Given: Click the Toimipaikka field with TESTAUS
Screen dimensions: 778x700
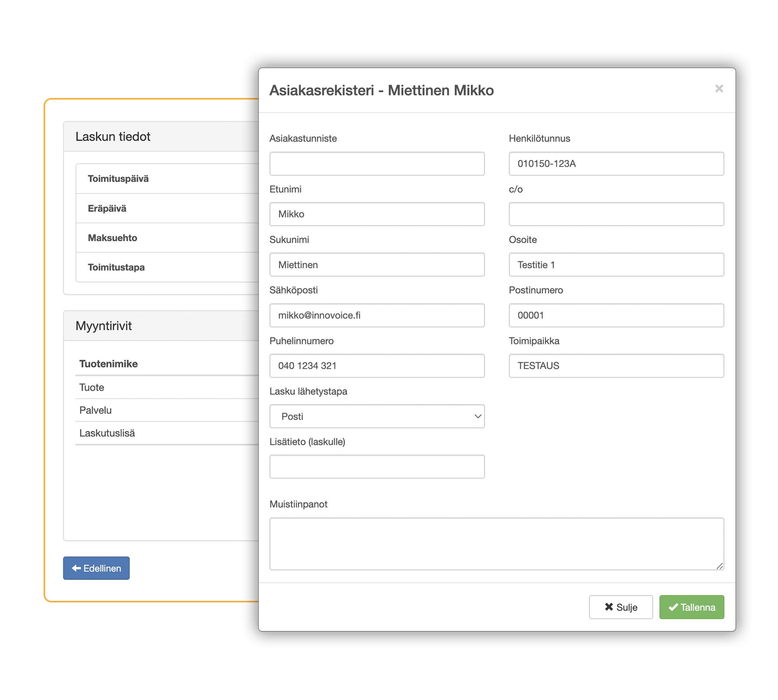Looking at the screenshot, I should 616,366.
